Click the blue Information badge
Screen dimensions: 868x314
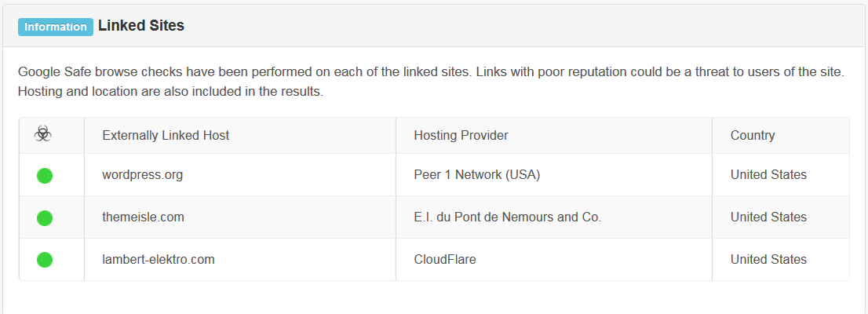[x=56, y=27]
